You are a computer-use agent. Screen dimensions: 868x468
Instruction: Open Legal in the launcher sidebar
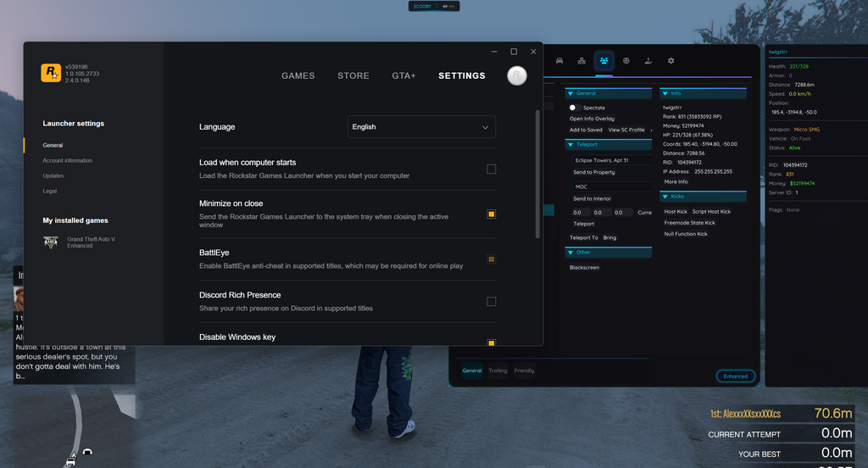coord(50,191)
